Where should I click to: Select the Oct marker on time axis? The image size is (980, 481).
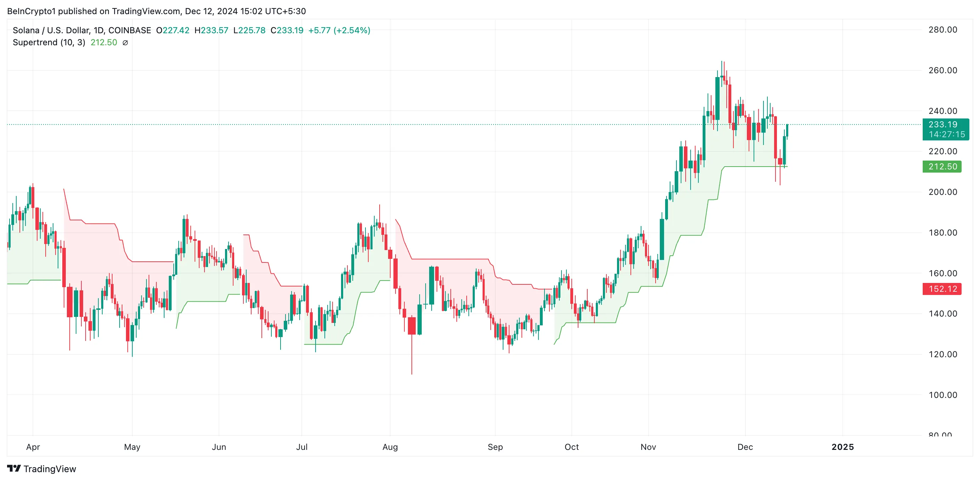click(571, 447)
